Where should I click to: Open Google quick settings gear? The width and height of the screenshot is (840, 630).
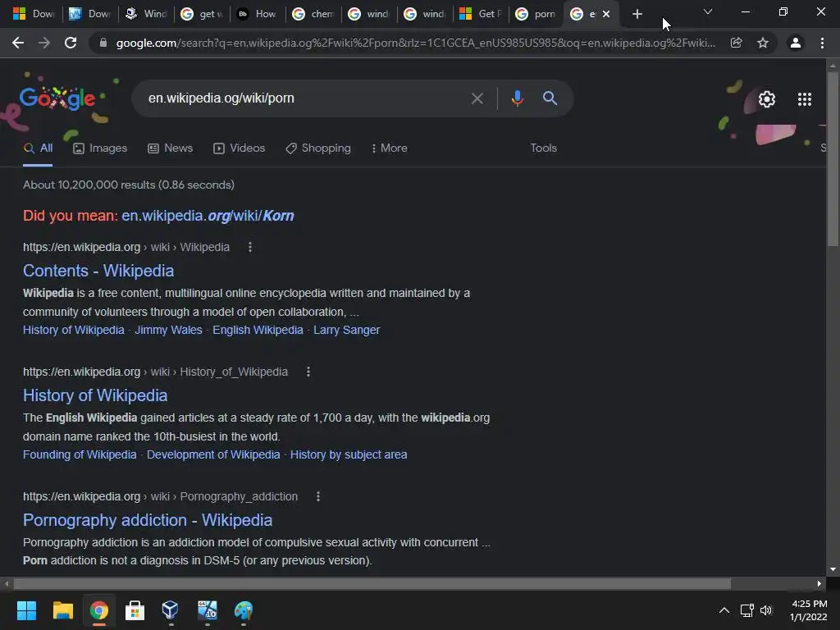click(x=767, y=99)
